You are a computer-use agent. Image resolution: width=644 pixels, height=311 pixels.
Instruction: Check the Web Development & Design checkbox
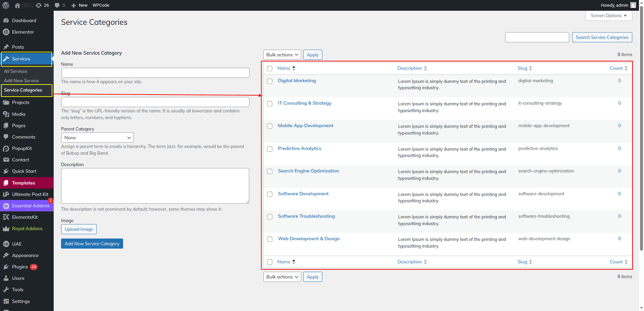tap(270, 239)
